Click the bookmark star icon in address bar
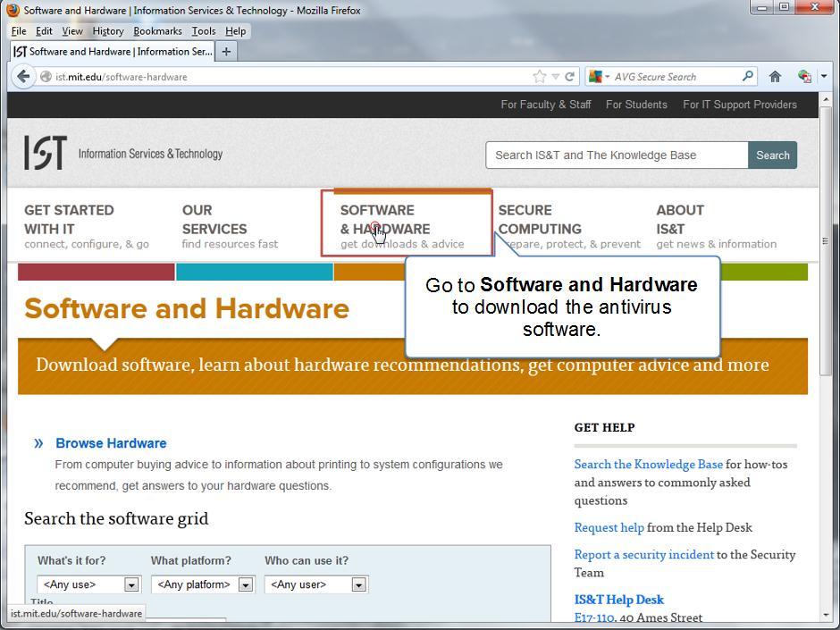The width and height of the screenshot is (840, 630). click(539, 77)
